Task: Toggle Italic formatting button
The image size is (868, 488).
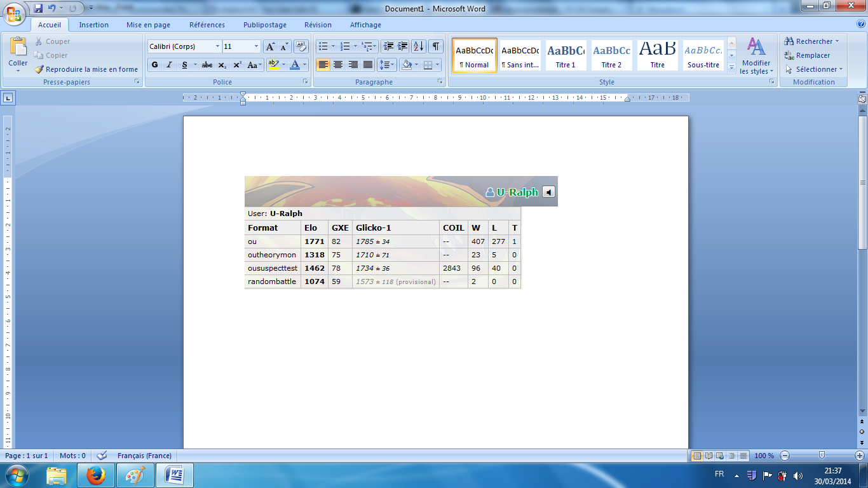Action: pyautogui.click(x=169, y=65)
